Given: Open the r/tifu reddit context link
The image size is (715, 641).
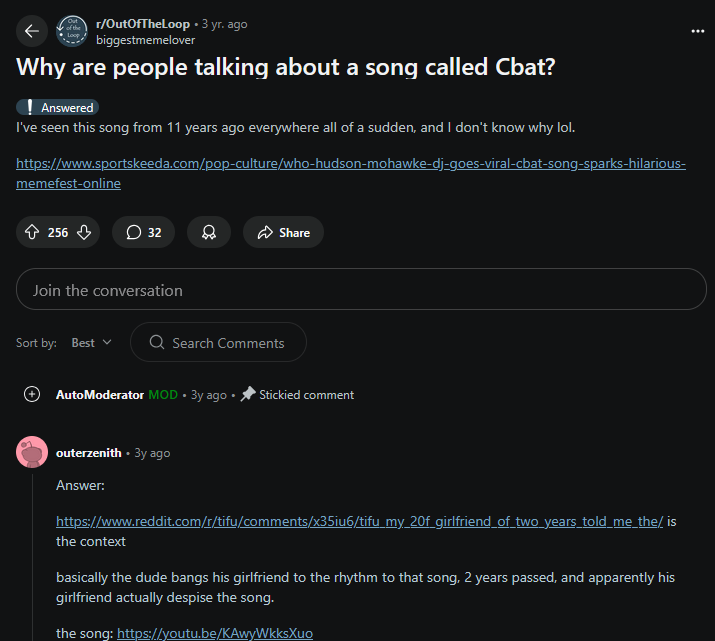Looking at the screenshot, I should (x=359, y=521).
